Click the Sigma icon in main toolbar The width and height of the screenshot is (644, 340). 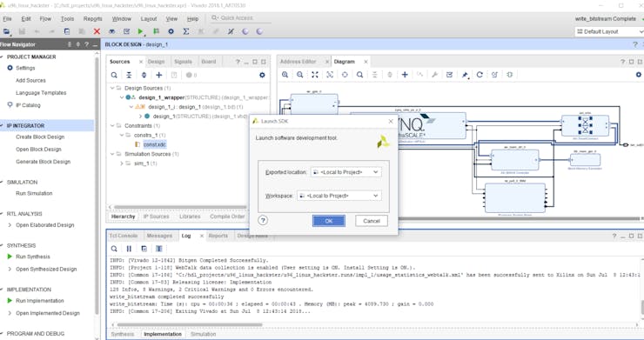pos(185,31)
